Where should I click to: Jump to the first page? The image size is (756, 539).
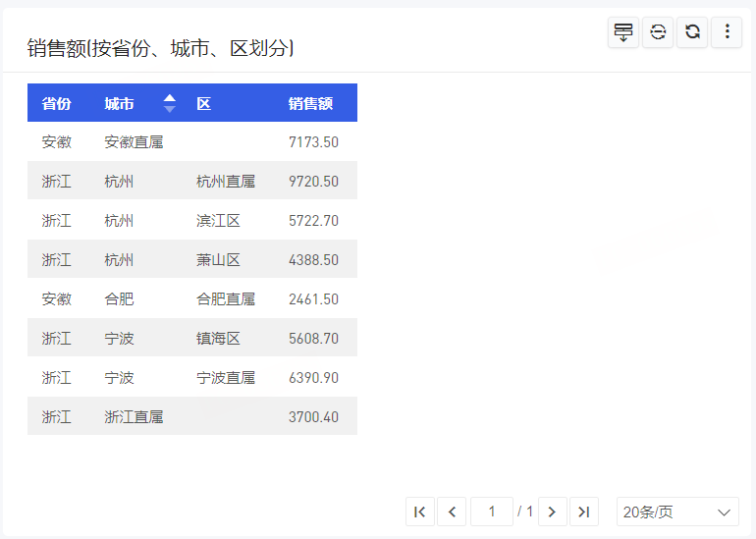click(419, 512)
